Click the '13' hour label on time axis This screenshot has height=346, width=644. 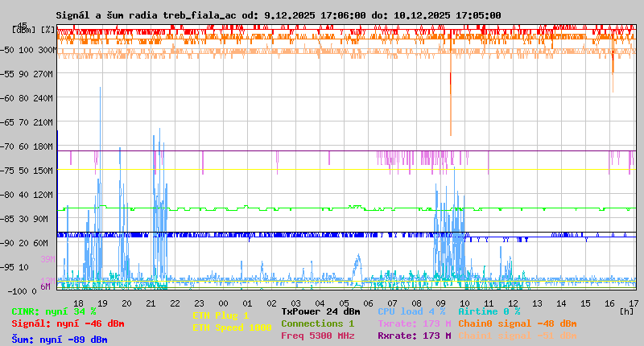537,303
